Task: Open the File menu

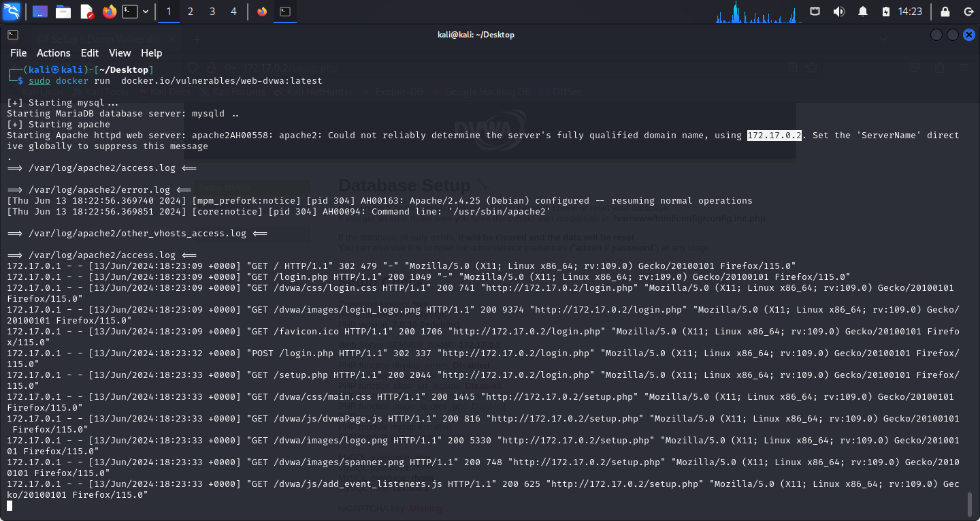Action: coord(18,53)
